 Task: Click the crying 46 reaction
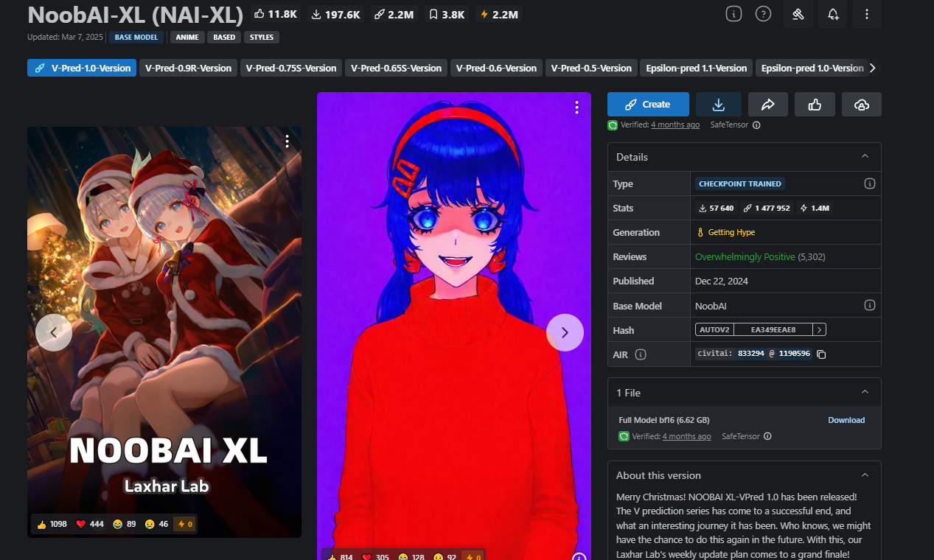[x=158, y=524]
